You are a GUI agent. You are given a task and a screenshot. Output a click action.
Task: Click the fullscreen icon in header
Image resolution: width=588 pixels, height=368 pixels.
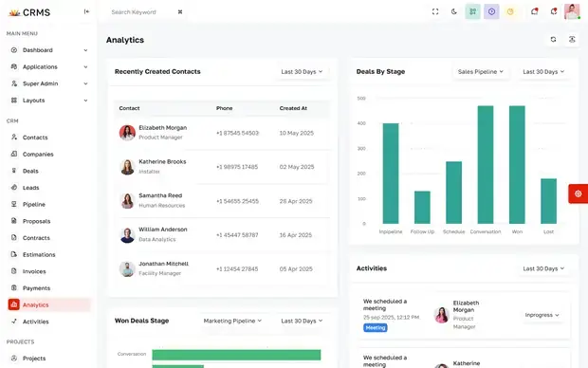(435, 11)
